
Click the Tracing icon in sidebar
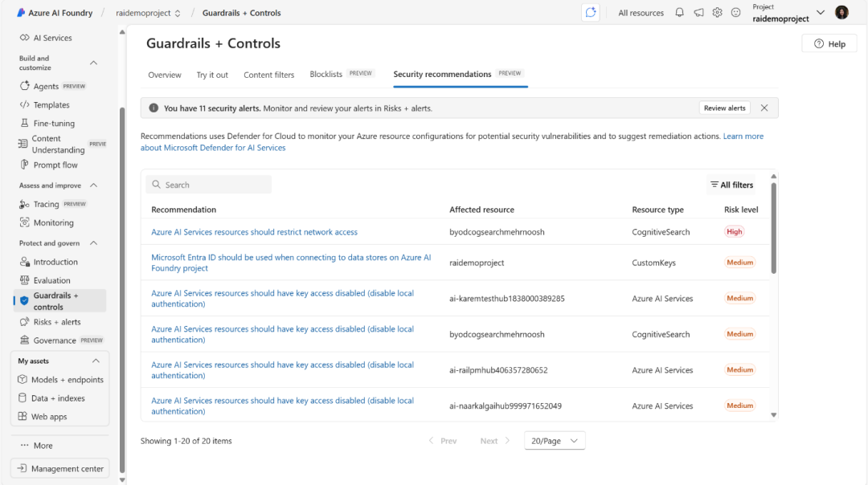pyautogui.click(x=24, y=204)
